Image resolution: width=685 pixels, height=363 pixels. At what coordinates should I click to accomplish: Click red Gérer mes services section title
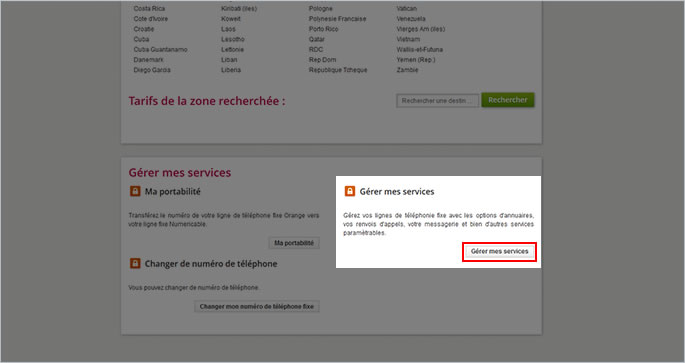pos(180,173)
